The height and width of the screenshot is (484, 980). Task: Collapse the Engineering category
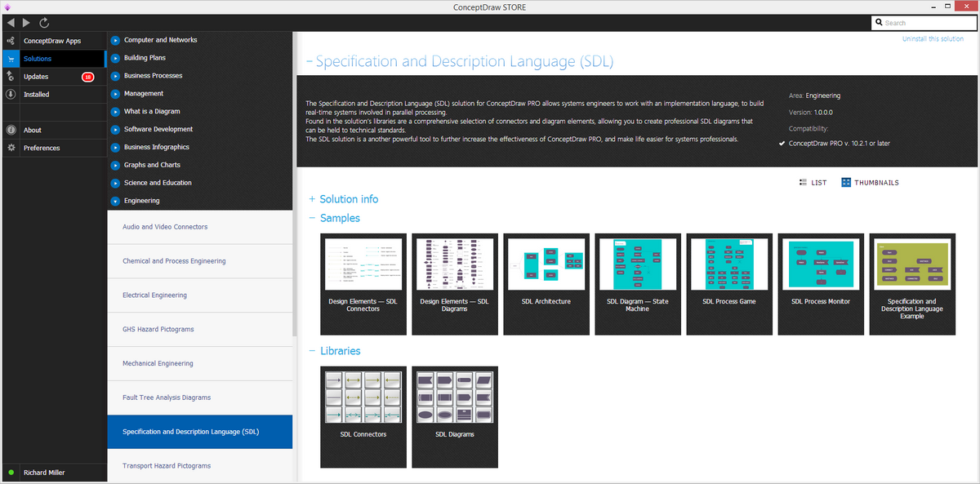(116, 201)
